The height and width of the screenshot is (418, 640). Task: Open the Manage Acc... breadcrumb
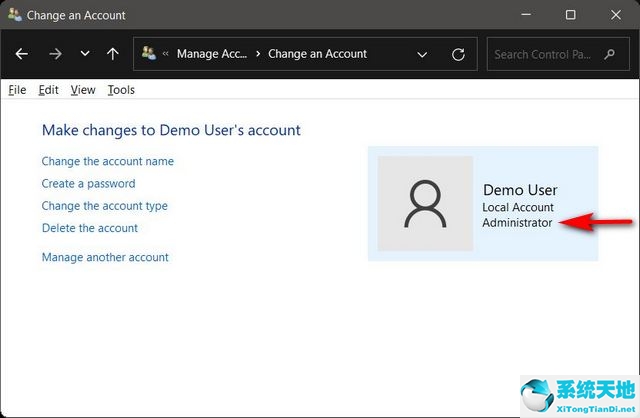click(212, 54)
